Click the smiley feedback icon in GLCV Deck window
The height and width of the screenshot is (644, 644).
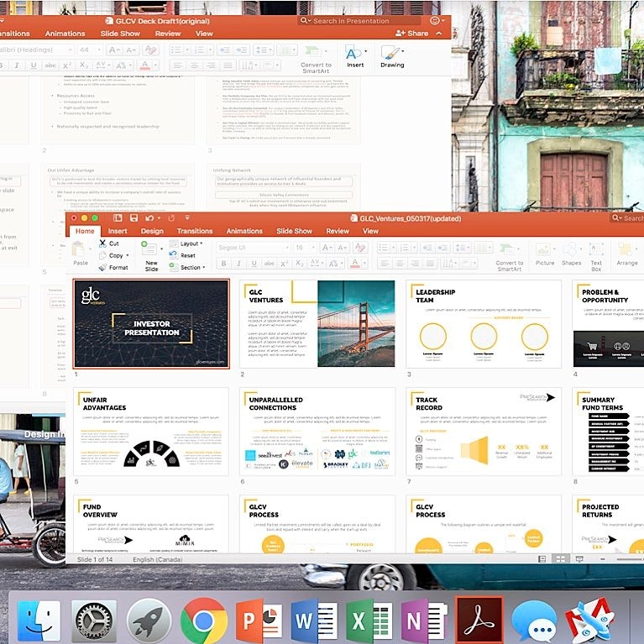tap(434, 20)
